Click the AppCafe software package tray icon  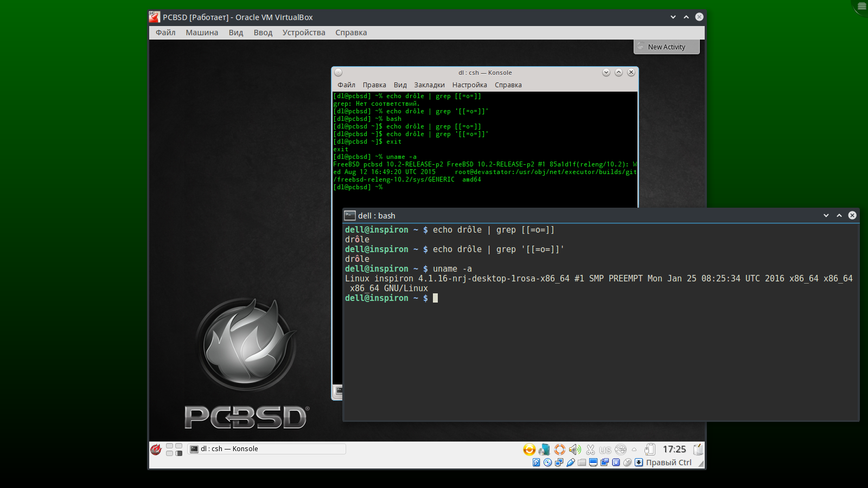coord(544,450)
